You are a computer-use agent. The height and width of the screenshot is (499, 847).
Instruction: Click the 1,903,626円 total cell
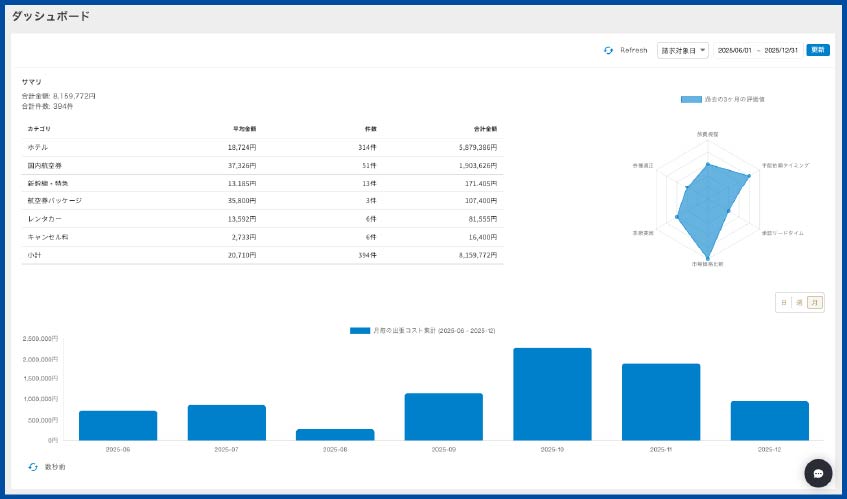[478, 165]
